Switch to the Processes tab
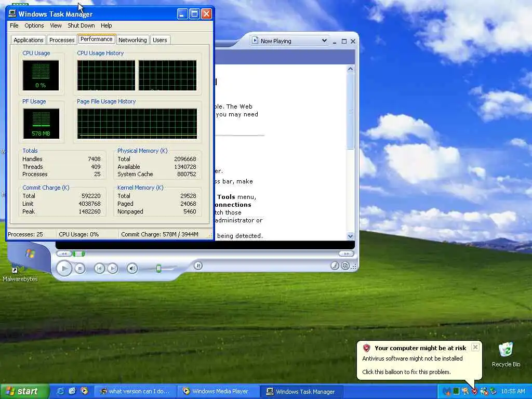Image resolution: width=532 pixels, height=399 pixels. pyautogui.click(x=62, y=40)
